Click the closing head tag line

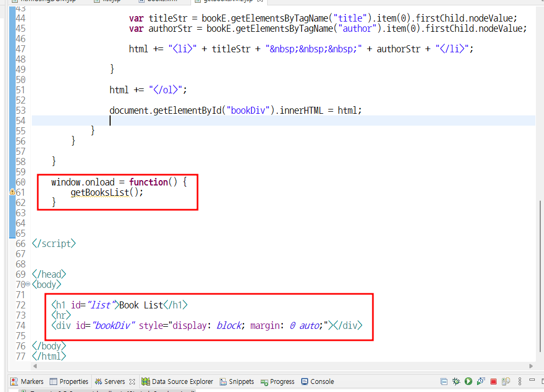pos(49,274)
